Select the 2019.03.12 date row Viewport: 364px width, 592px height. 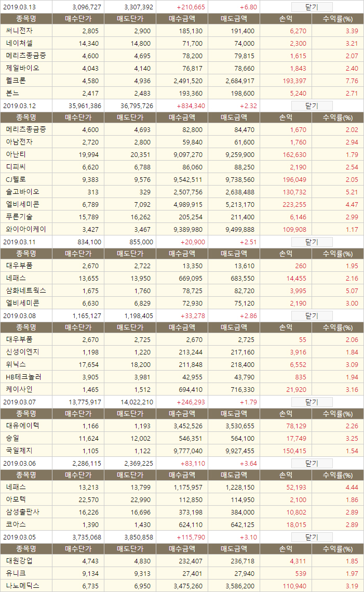point(182,106)
